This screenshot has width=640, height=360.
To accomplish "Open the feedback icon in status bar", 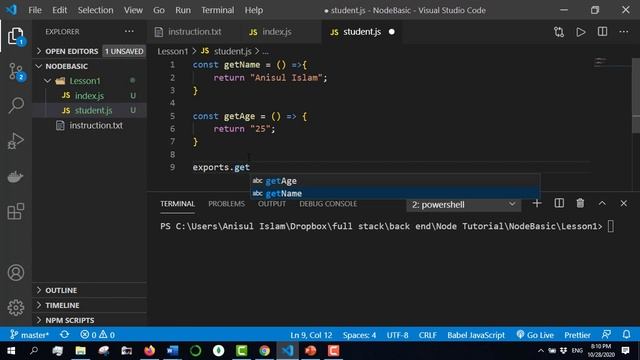I will 607,335.
